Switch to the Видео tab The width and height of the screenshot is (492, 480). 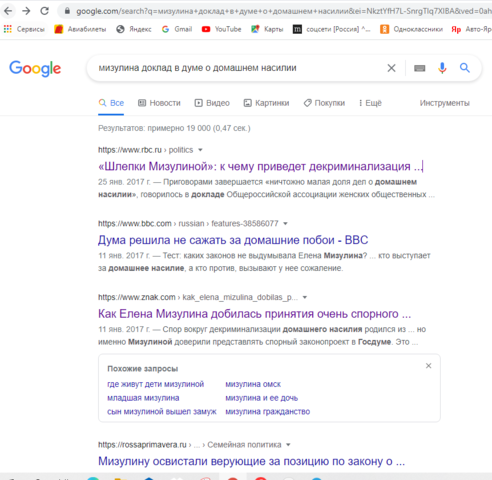tap(212, 103)
